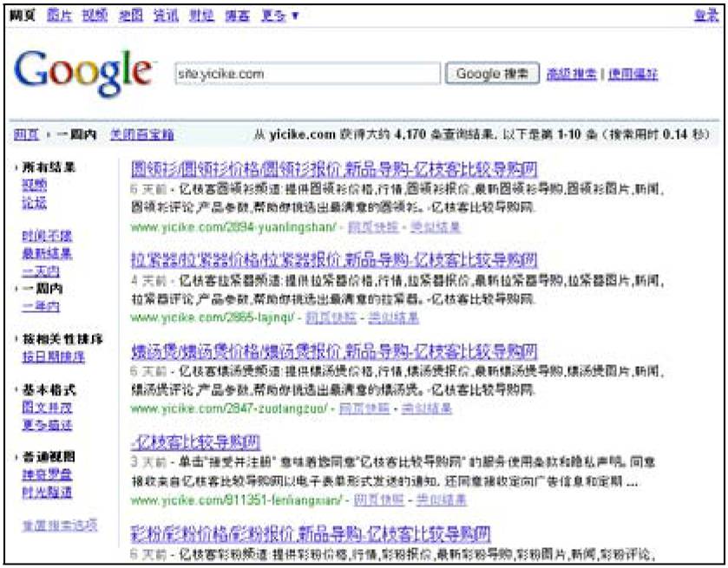
Task: Click the www.yicike.com/2847-zuotangzuo/ URL text
Action: [x=229, y=408]
